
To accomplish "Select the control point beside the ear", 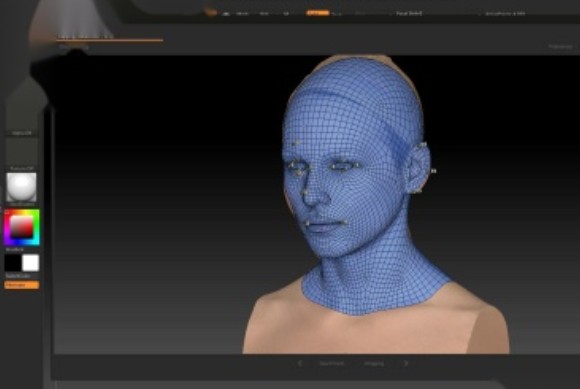I will tap(433, 171).
